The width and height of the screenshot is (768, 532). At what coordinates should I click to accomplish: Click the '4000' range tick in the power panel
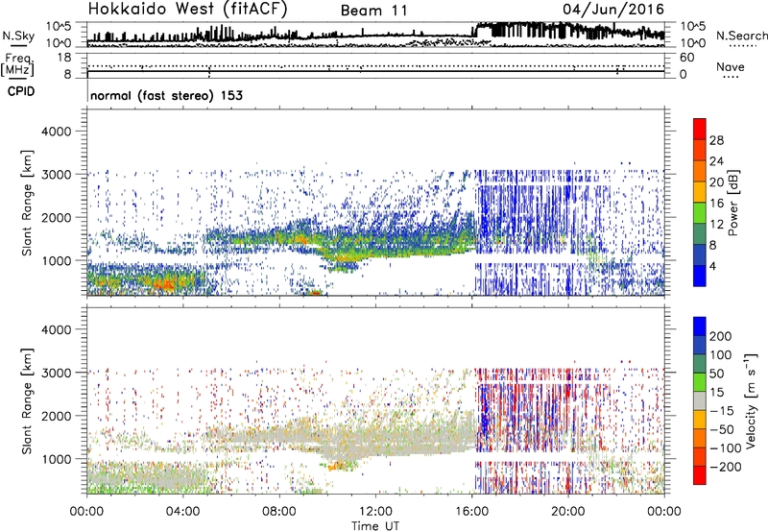(57, 132)
